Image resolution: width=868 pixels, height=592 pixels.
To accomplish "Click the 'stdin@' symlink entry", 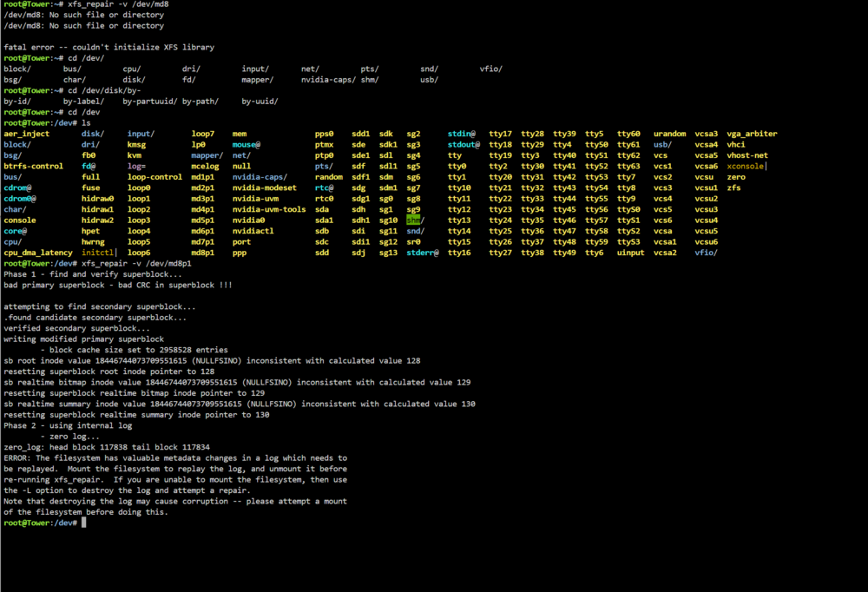I will (x=462, y=134).
